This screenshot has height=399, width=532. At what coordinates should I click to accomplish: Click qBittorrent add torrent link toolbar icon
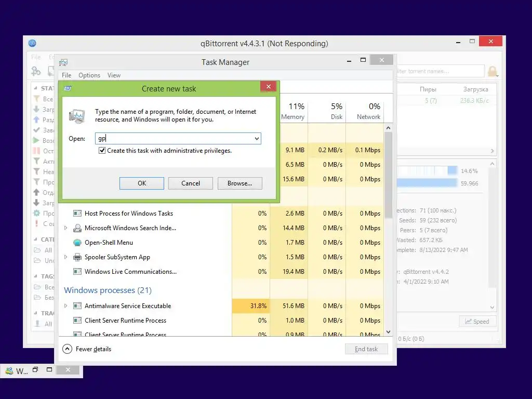pyautogui.click(x=36, y=71)
